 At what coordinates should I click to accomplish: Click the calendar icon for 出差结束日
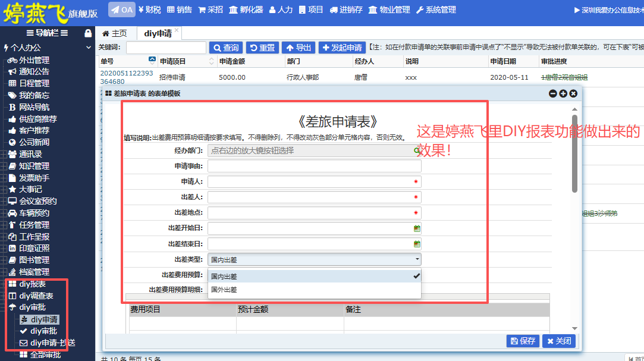tap(417, 244)
